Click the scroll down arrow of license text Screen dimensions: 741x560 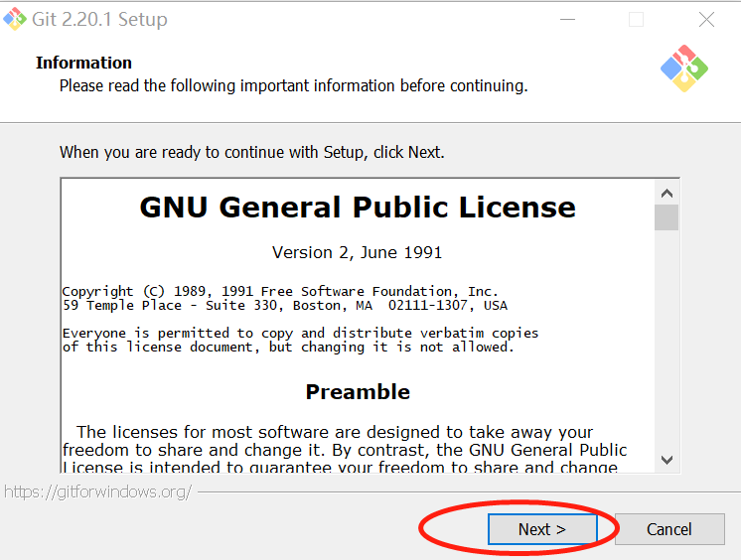click(x=667, y=460)
